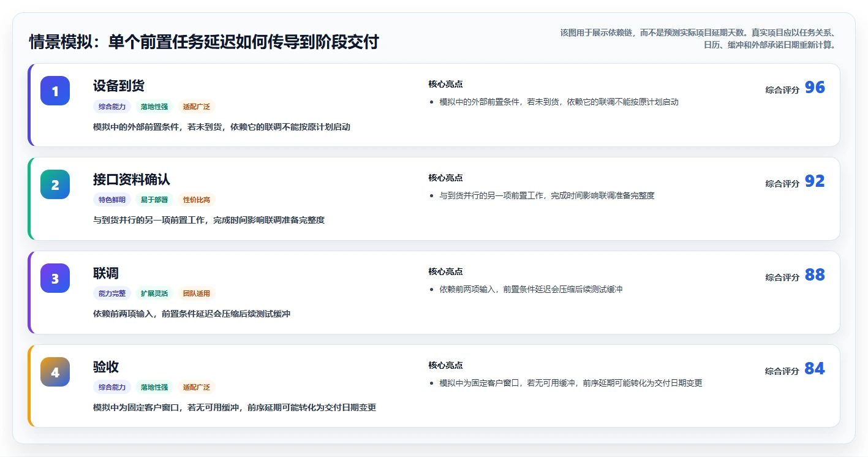Click 落地性强 tag in 设备到货 card

pyautogui.click(x=154, y=107)
